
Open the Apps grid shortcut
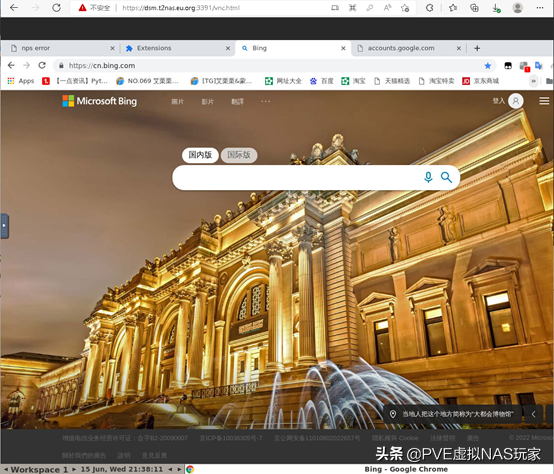pos(20,81)
